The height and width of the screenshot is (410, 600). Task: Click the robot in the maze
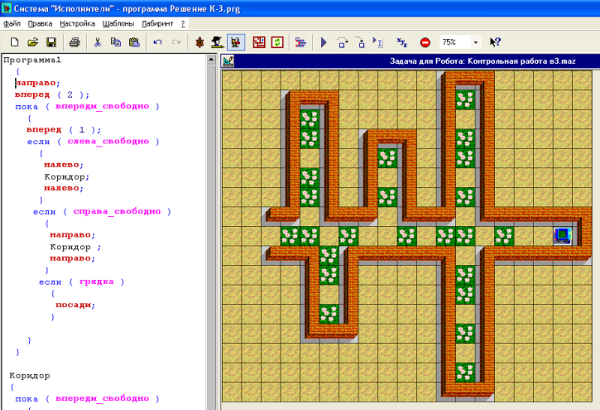563,235
